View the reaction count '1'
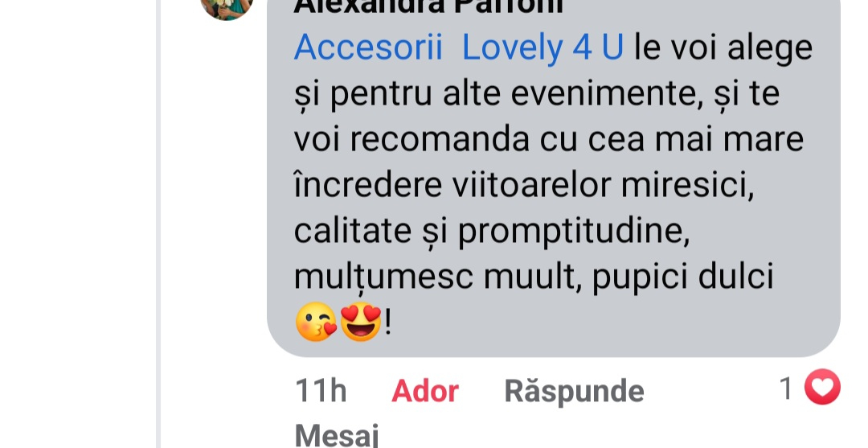The height and width of the screenshot is (448, 868). tap(785, 388)
